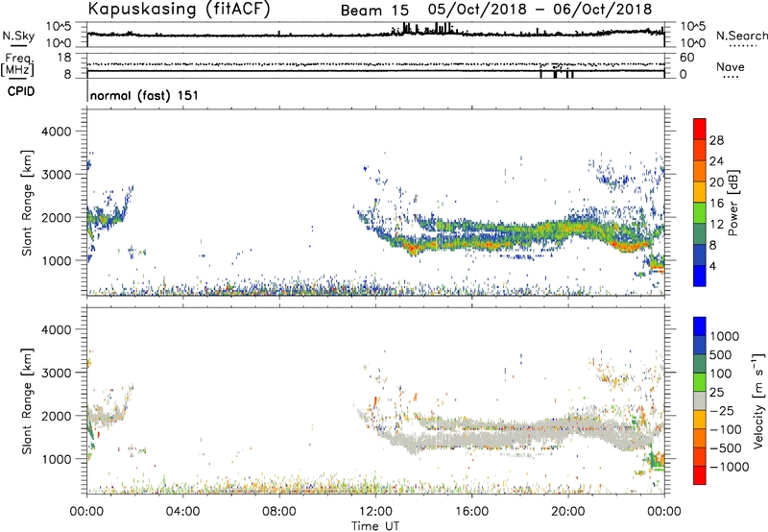The width and height of the screenshot is (768, 532).
Task: Click the 'Velocity [m s-1]' color bar label
Action: click(x=758, y=400)
